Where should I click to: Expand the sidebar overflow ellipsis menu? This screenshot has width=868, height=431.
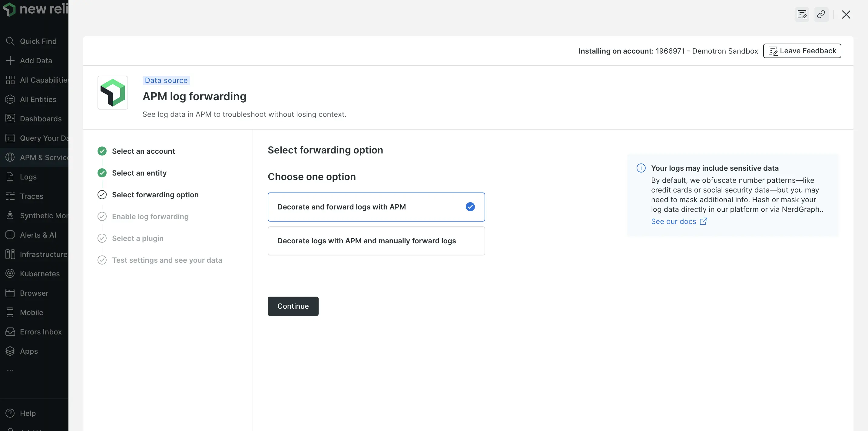pyautogui.click(x=10, y=370)
